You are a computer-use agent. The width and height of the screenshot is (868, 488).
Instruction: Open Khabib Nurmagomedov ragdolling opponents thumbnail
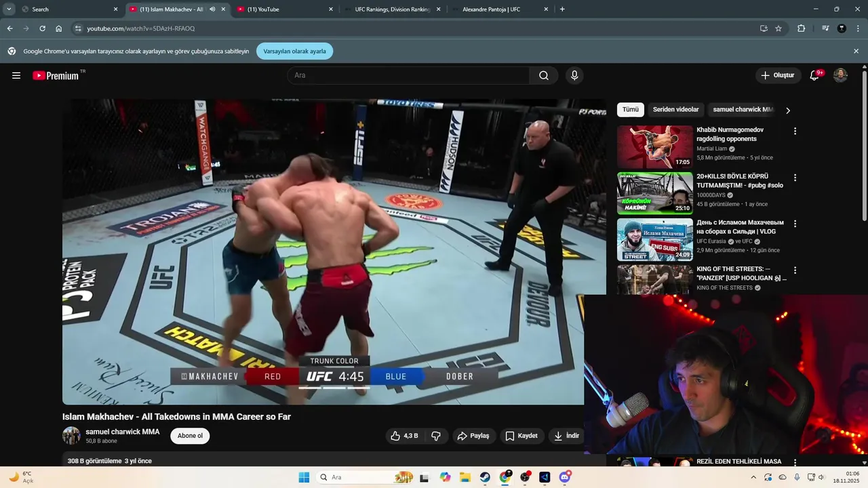[x=655, y=147]
